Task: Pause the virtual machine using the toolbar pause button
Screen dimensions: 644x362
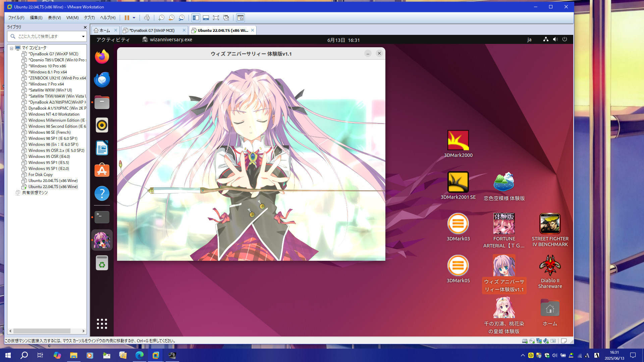Action: [x=127, y=18]
